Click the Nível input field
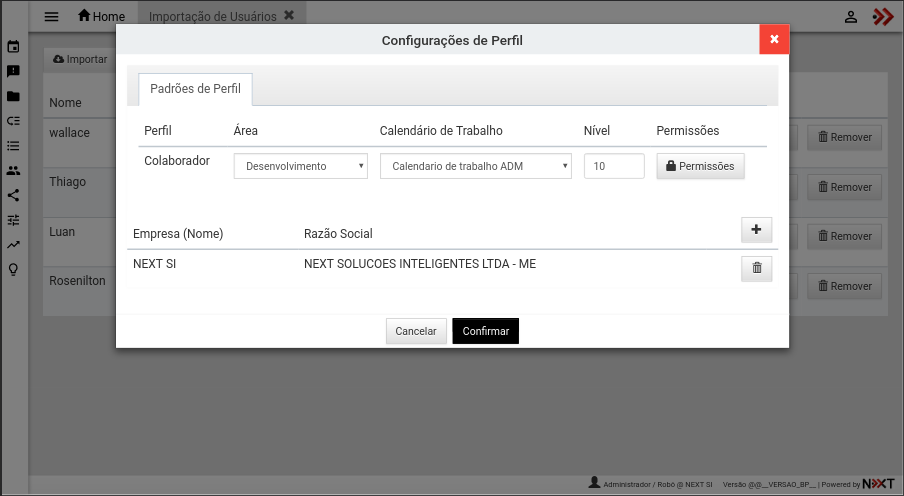Image resolution: width=904 pixels, height=496 pixels. [613, 166]
